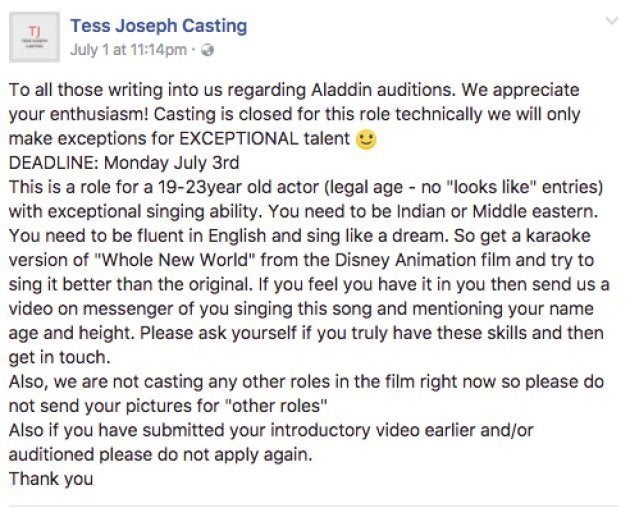
Task: Click the quoted song title "Whole New World"
Action: pos(175,260)
